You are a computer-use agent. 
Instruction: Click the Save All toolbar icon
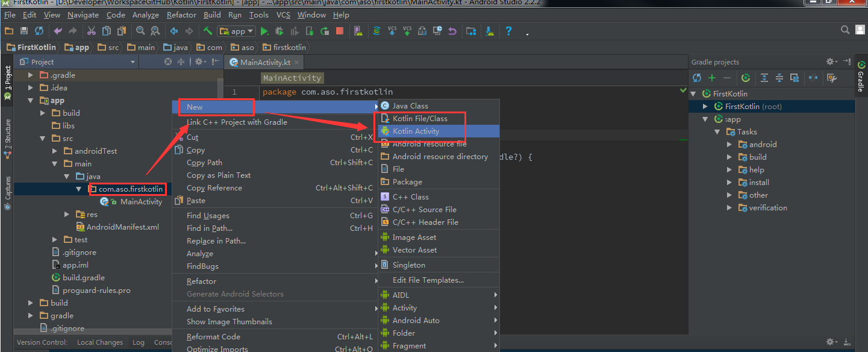pyautogui.click(x=25, y=31)
